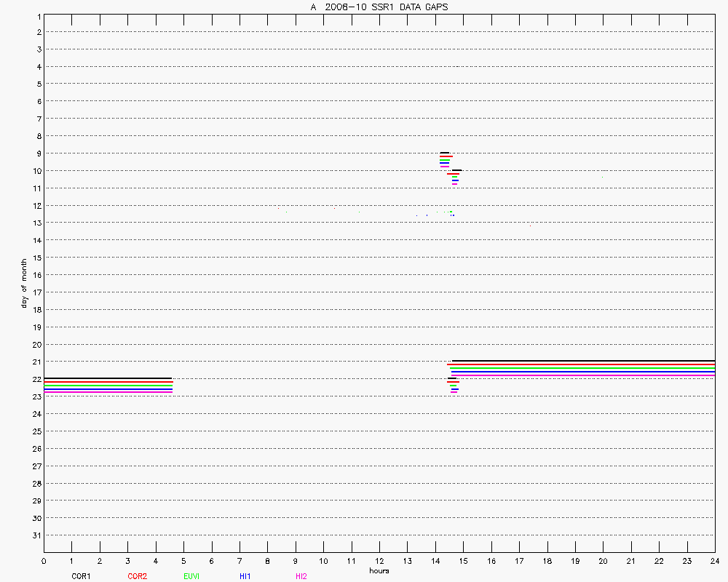Click the hour 24 x-axis tick label
This screenshot has height=582, width=728.
715,561
